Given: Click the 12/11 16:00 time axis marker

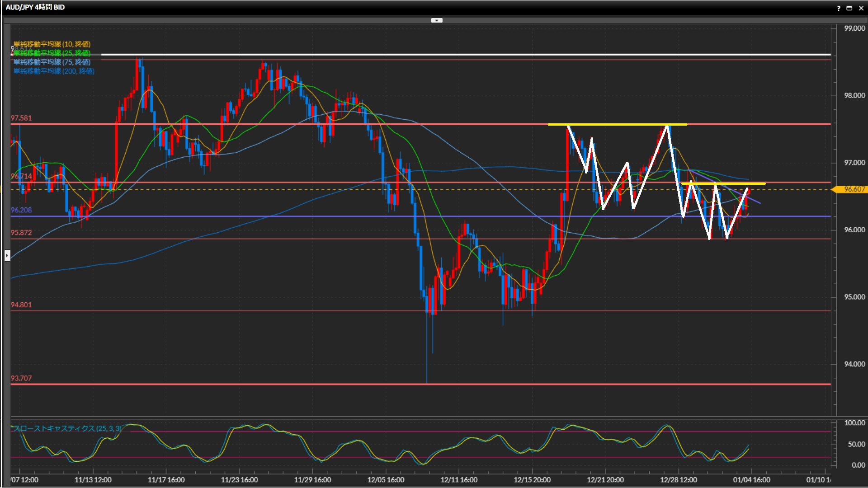Looking at the screenshot, I should (x=459, y=480).
